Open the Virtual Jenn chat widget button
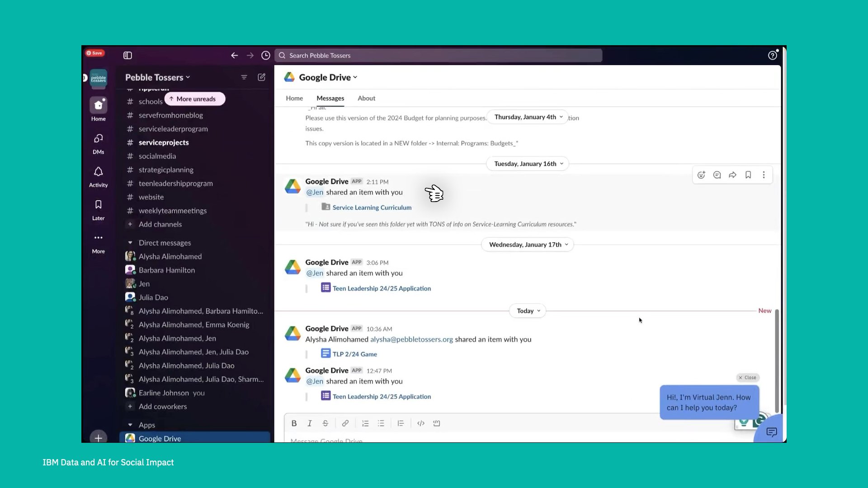The width and height of the screenshot is (868, 488). [771, 432]
